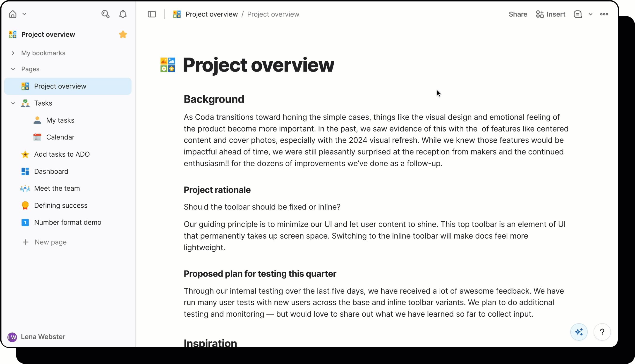Image resolution: width=635 pixels, height=364 pixels.
Task: Click the Insert button
Action: coord(550,14)
